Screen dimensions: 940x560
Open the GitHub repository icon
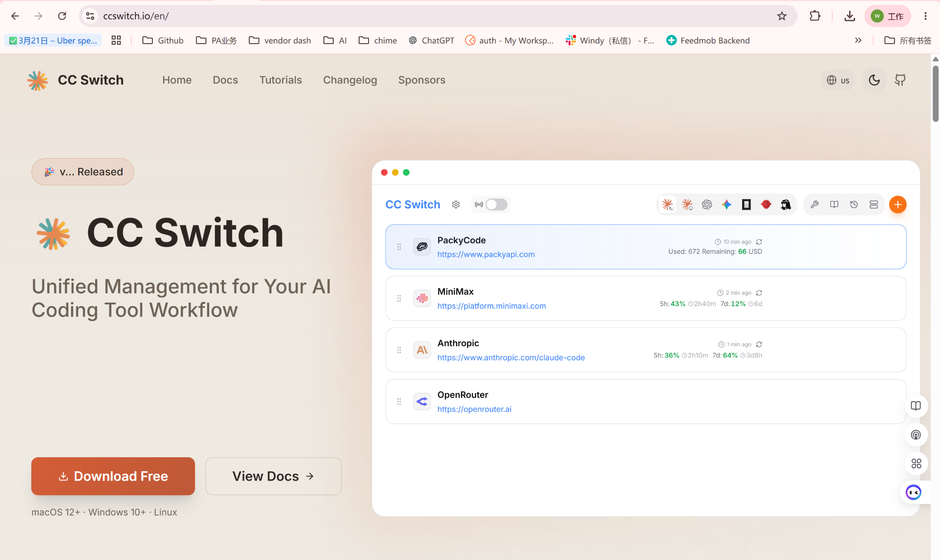tap(900, 80)
